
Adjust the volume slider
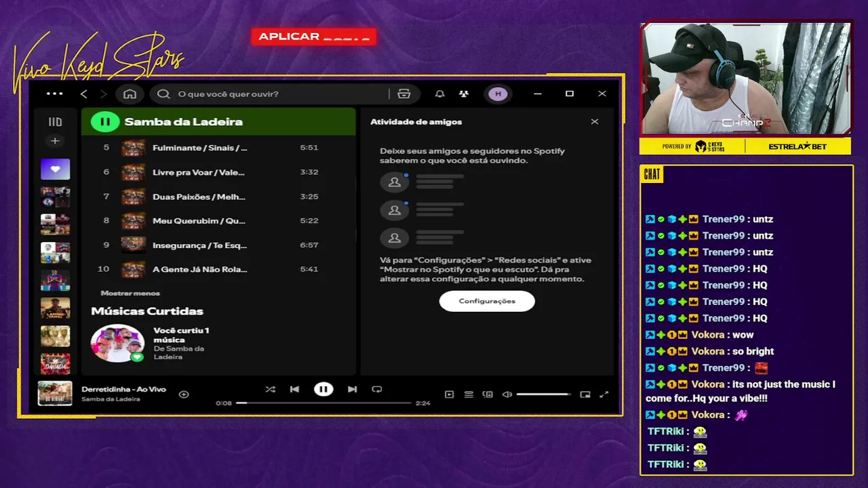pyautogui.click(x=544, y=394)
